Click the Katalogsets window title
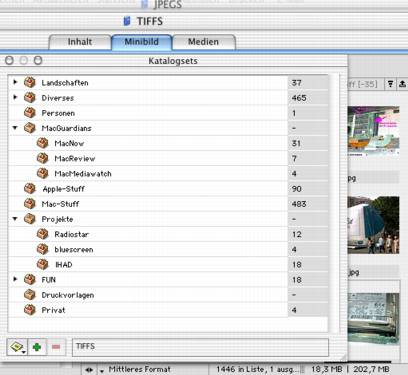Image resolution: width=408 pixels, height=375 pixels. pos(173,61)
